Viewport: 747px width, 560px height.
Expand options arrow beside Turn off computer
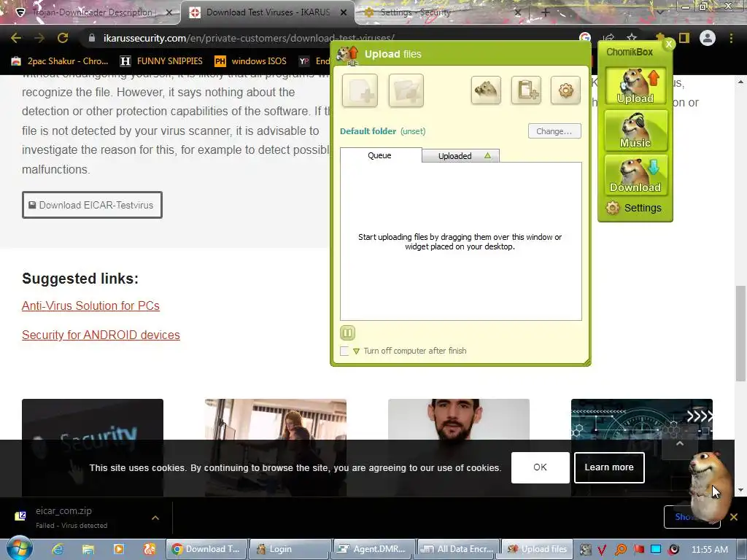tap(356, 351)
